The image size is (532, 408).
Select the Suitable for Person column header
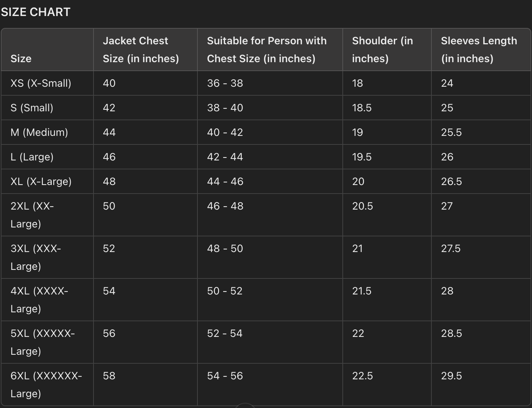tap(266, 50)
